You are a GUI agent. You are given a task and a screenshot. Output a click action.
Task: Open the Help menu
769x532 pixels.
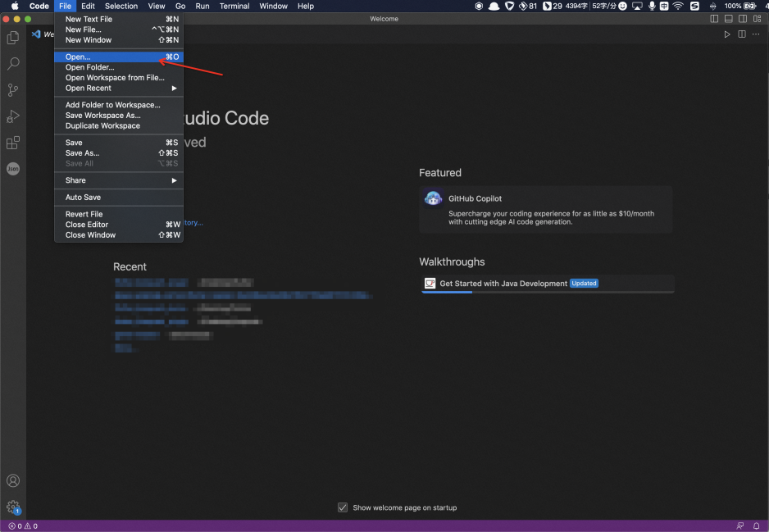(x=306, y=6)
